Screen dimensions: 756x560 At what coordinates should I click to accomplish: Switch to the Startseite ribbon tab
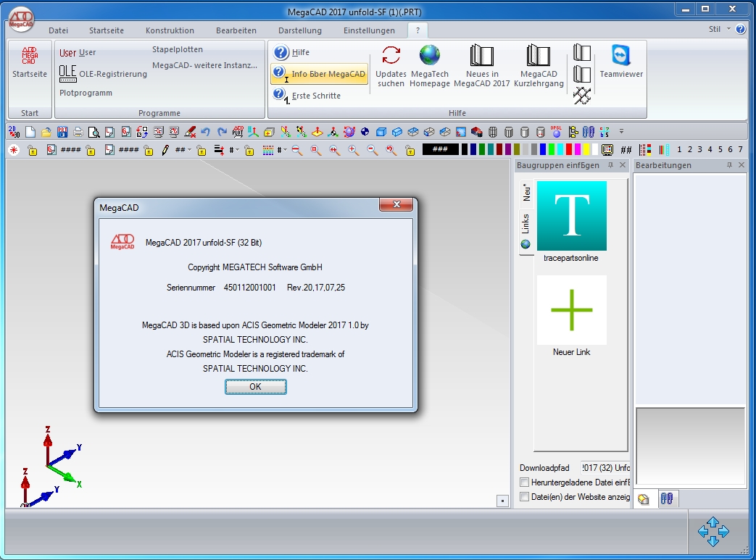coord(106,30)
